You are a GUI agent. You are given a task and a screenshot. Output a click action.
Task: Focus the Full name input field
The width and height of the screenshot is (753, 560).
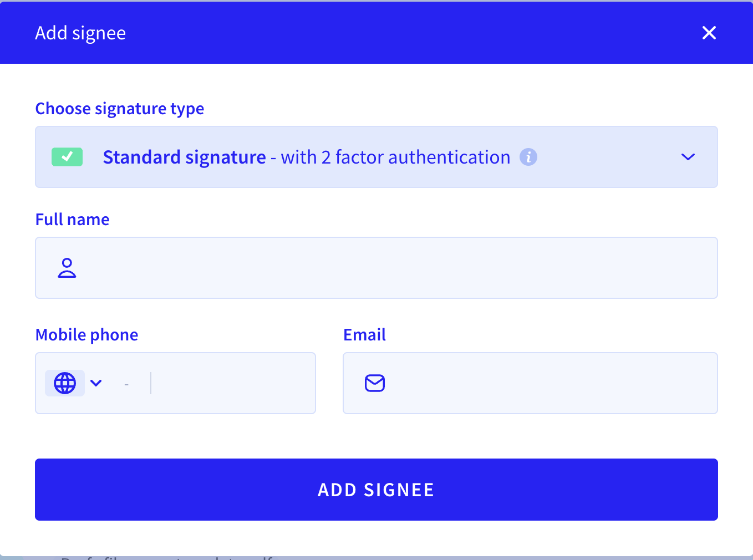376,268
